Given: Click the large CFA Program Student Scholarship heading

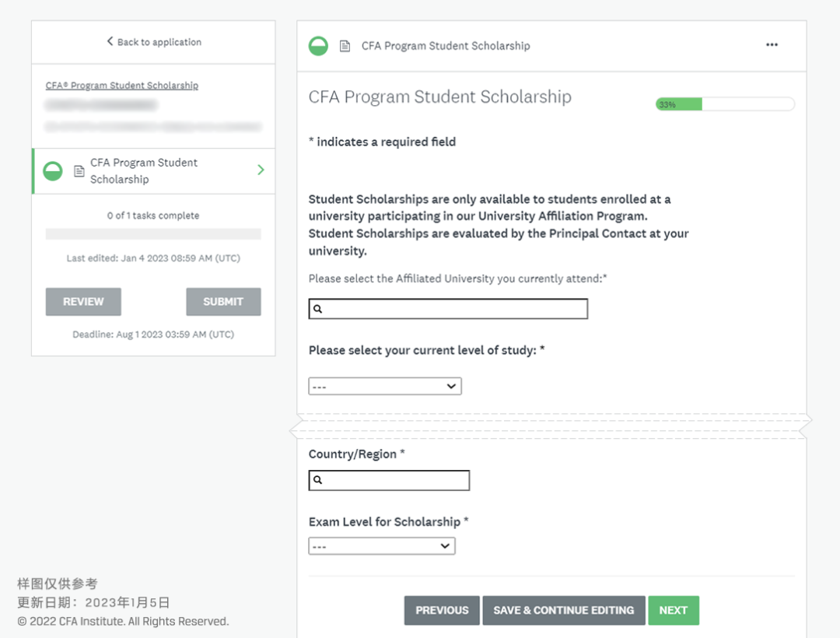Looking at the screenshot, I should (439, 97).
